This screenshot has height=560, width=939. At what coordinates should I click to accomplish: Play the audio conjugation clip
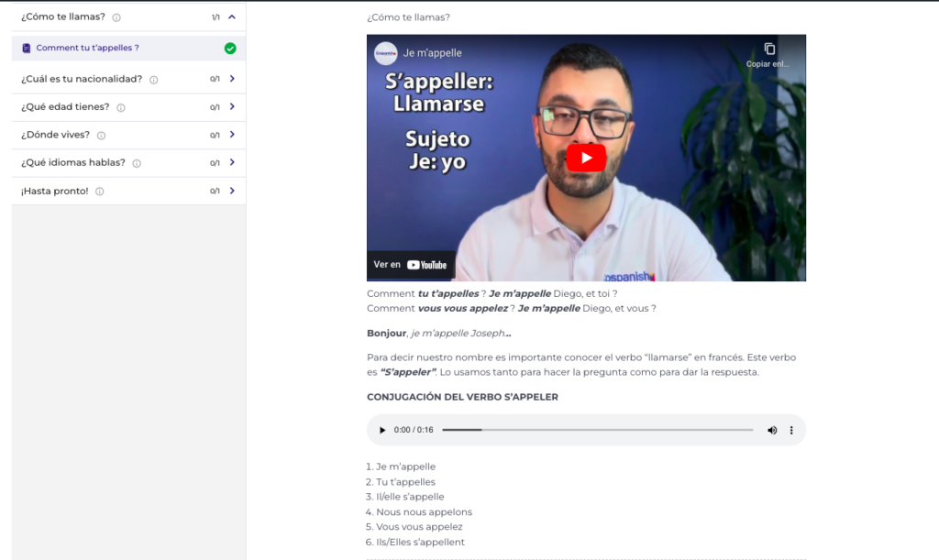point(382,430)
